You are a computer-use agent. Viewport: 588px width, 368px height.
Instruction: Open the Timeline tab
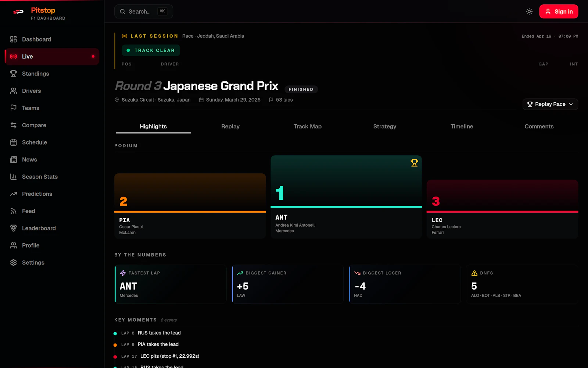pos(462,127)
